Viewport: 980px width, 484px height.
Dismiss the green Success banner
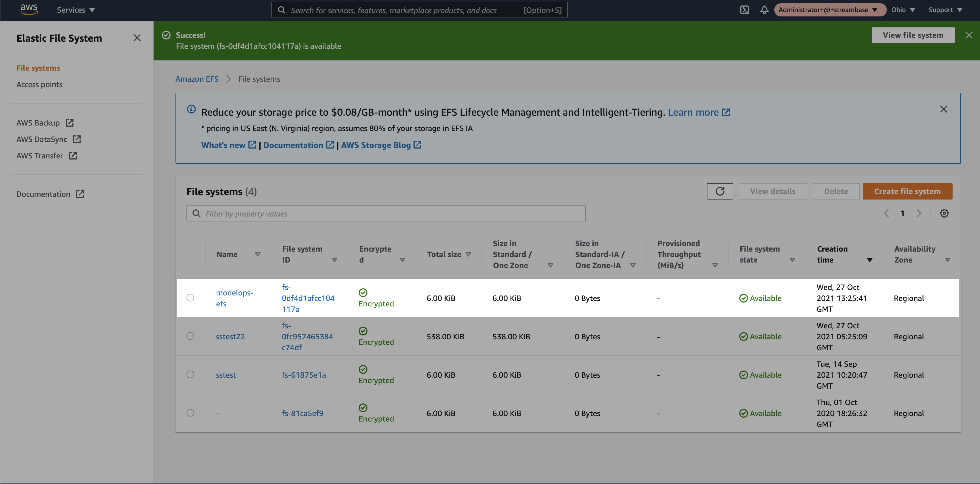968,35
